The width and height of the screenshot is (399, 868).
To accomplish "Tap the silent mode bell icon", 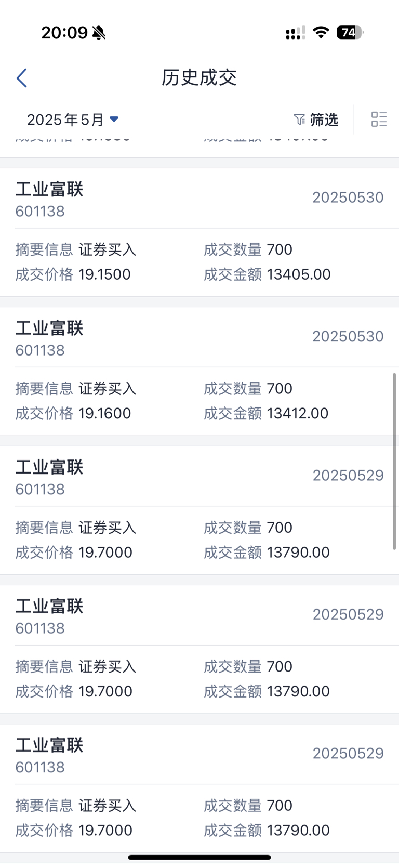I will coord(99,33).
